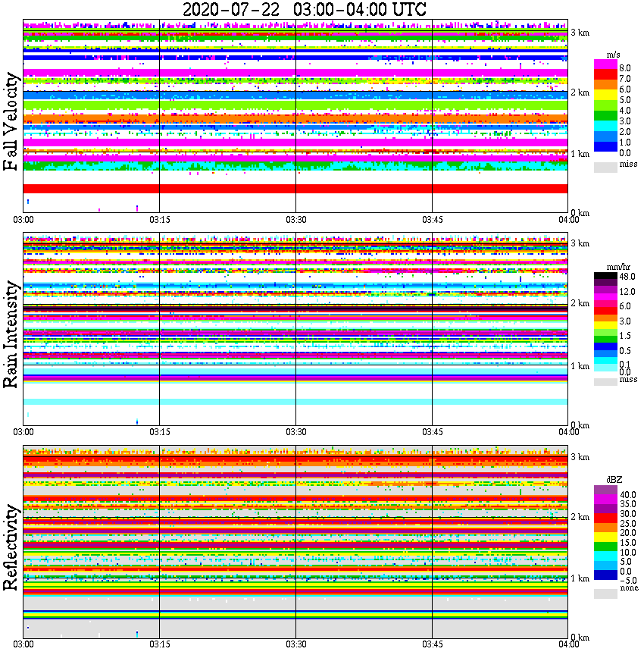Click 03:45 time label under Rain Intensity panel
644x658 pixels.
[x=432, y=432]
